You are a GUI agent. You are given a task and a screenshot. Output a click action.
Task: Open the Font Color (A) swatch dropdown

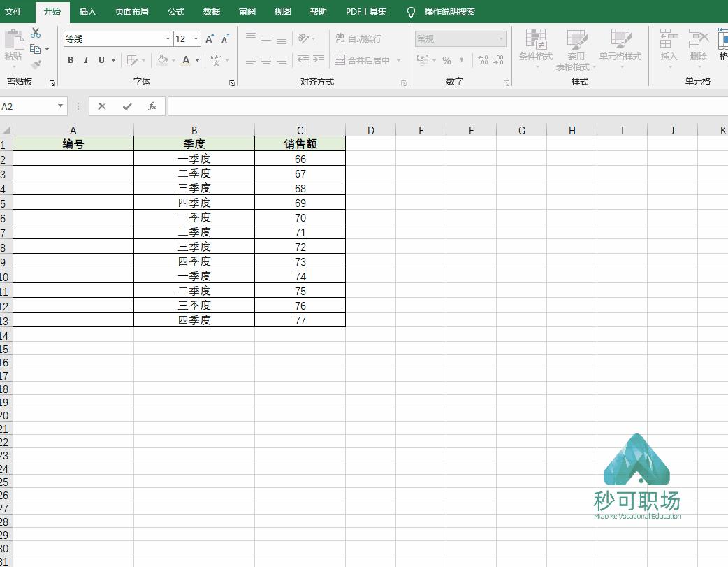[196, 60]
